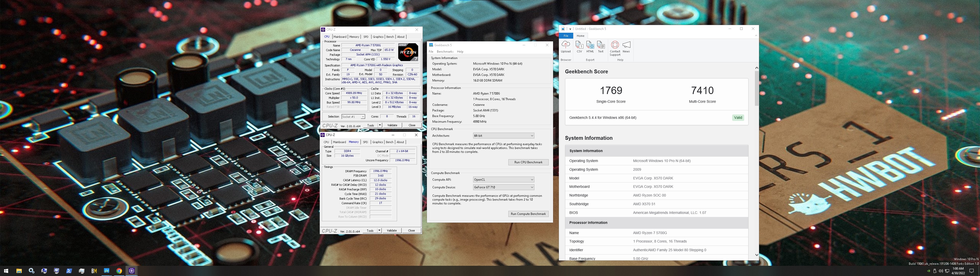
Task: Open Help menu in Geekbench 5 launcher
Action: point(460,52)
